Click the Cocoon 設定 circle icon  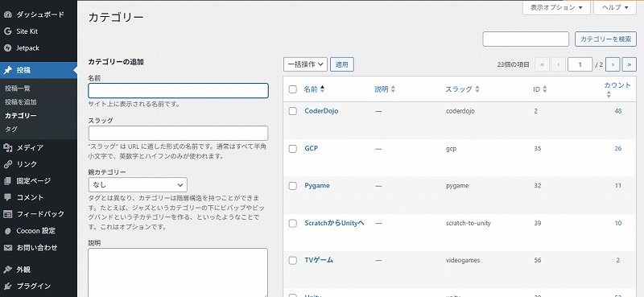click(7, 231)
